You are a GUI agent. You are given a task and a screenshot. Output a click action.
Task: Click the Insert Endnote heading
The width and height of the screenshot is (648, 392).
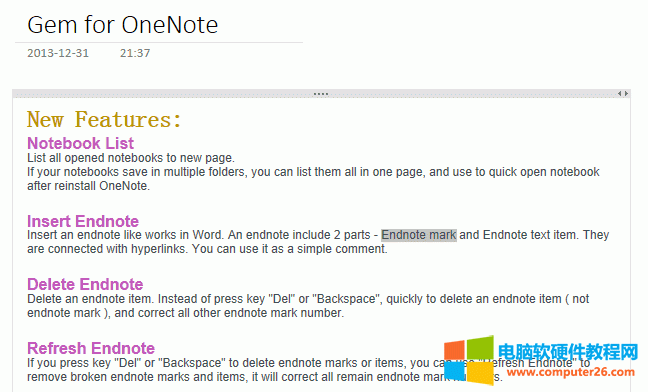coord(83,221)
